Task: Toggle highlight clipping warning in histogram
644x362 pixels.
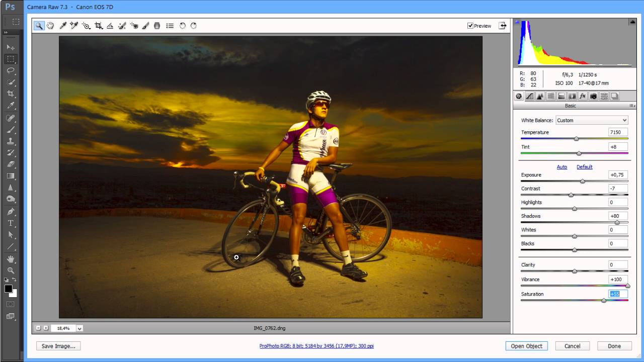Action: (x=632, y=22)
